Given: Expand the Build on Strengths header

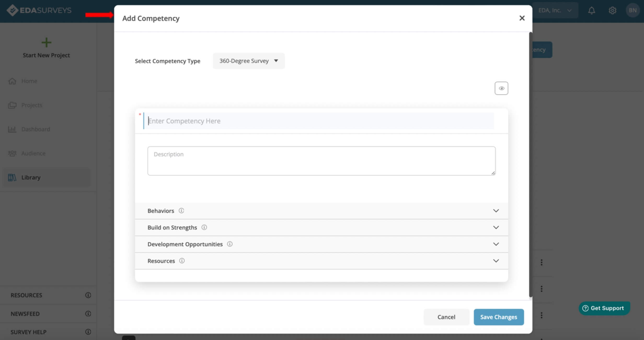Looking at the screenshot, I should 321,227.
